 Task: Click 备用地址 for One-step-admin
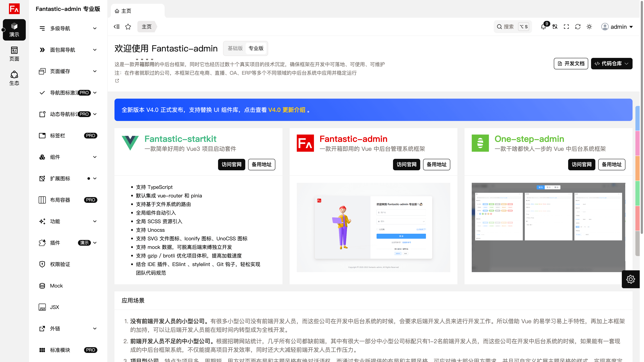point(611,165)
